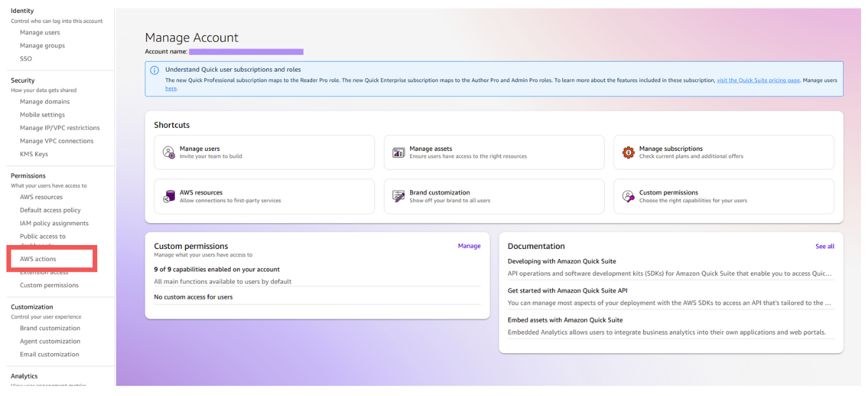Open Manage users in the sidebar

pos(40,33)
